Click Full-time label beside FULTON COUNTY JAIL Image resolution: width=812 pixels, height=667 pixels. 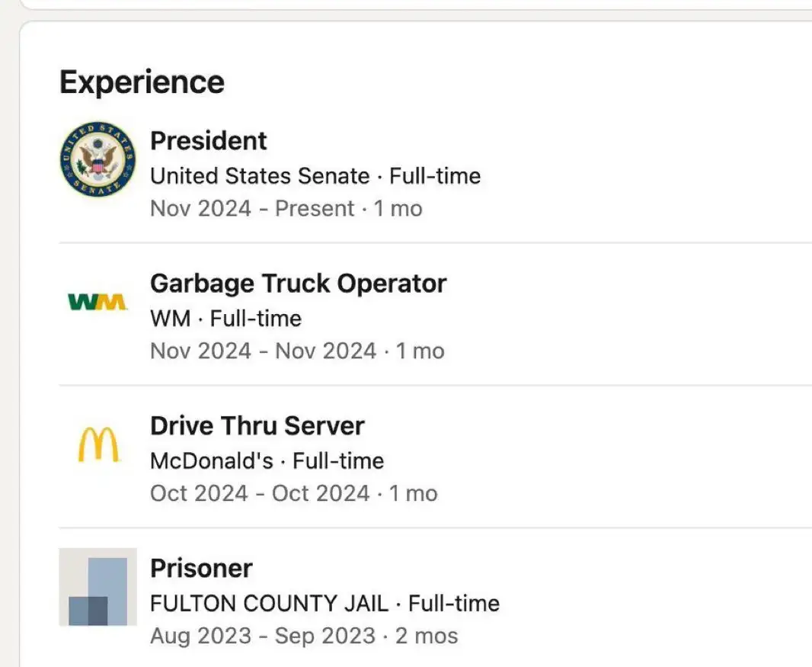click(454, 603)
